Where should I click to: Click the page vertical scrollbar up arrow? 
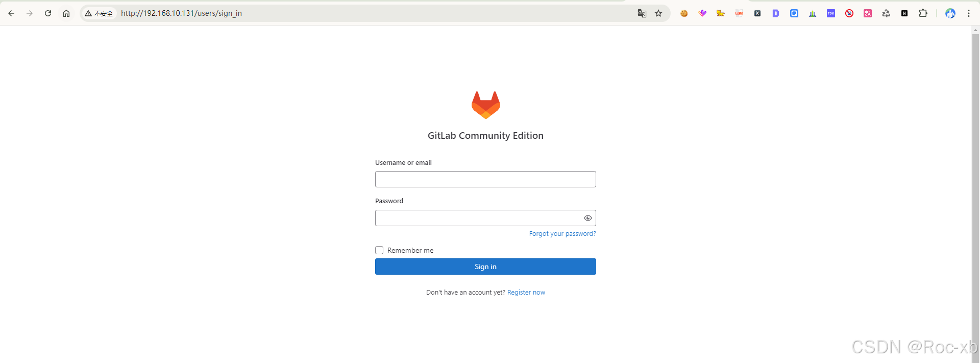pyautogui.click(x=976, y=31)
